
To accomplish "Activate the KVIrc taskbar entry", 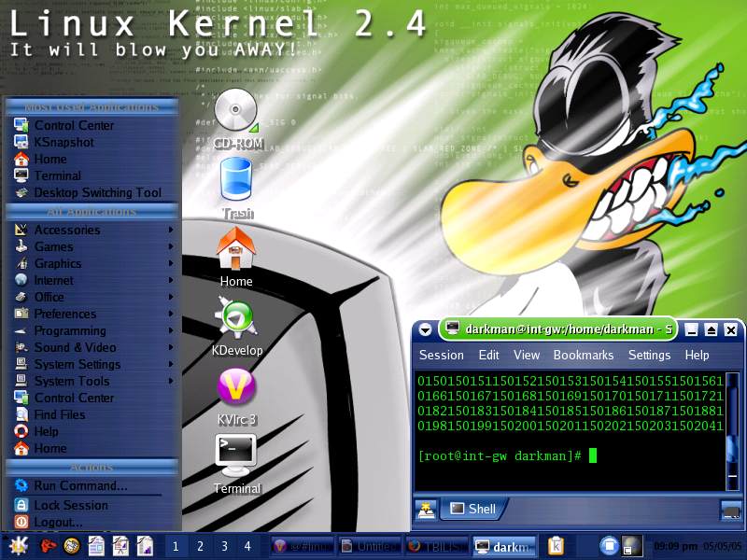I will [x=303, y=546].
